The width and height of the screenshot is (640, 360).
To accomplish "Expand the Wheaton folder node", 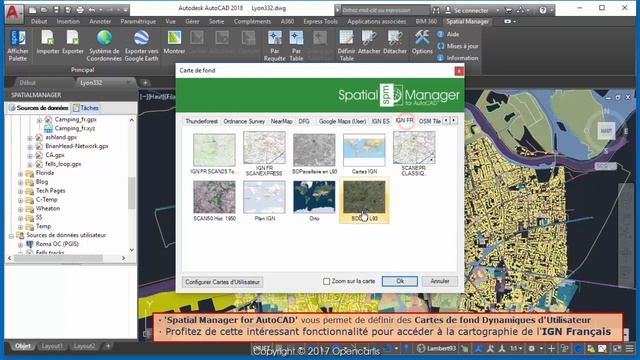I will (20, 209).
